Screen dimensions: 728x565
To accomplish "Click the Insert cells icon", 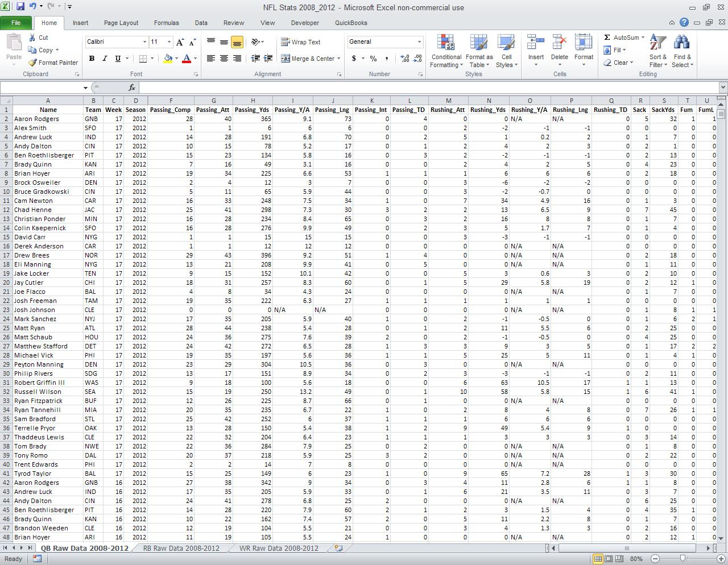I will point(536,44).
